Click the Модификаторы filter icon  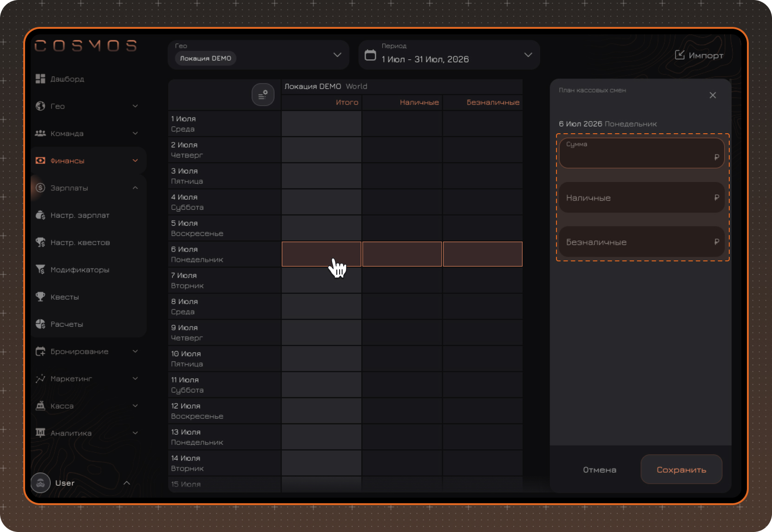click(40, 270)
